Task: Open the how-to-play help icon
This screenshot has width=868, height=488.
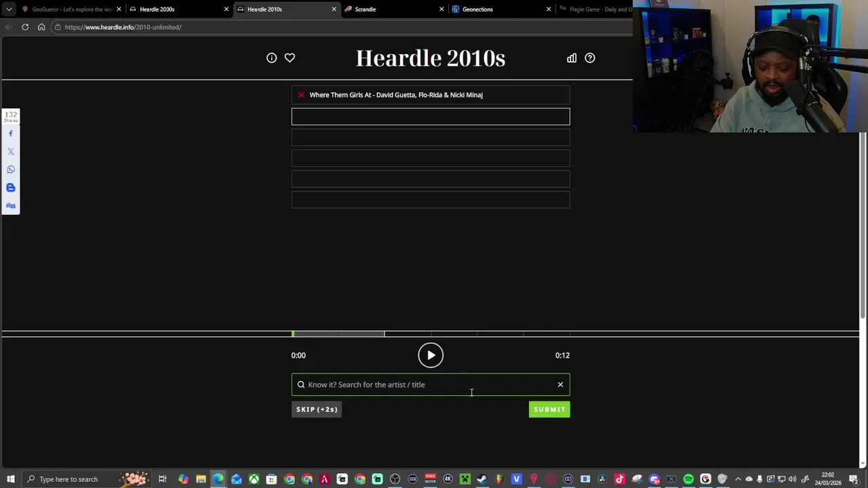Action: tap(590, 58)
